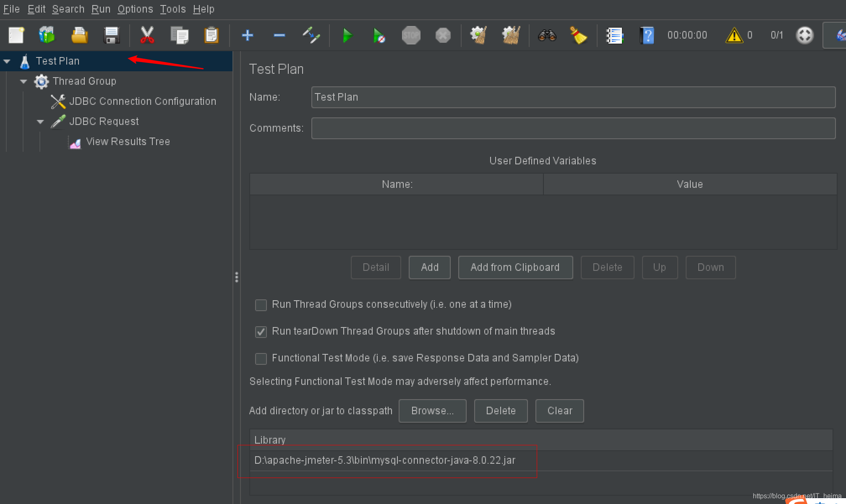Click the Add from Clipboard button
This screenshot has height=504, width=846.
515,267
